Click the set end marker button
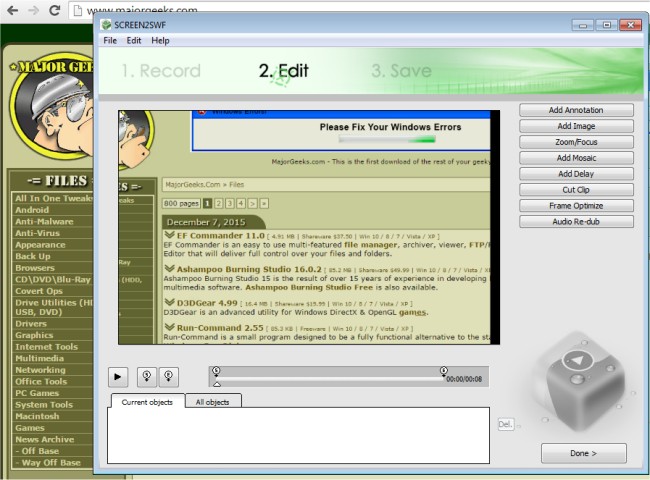 pyautogui.click(x=168, y=377)
